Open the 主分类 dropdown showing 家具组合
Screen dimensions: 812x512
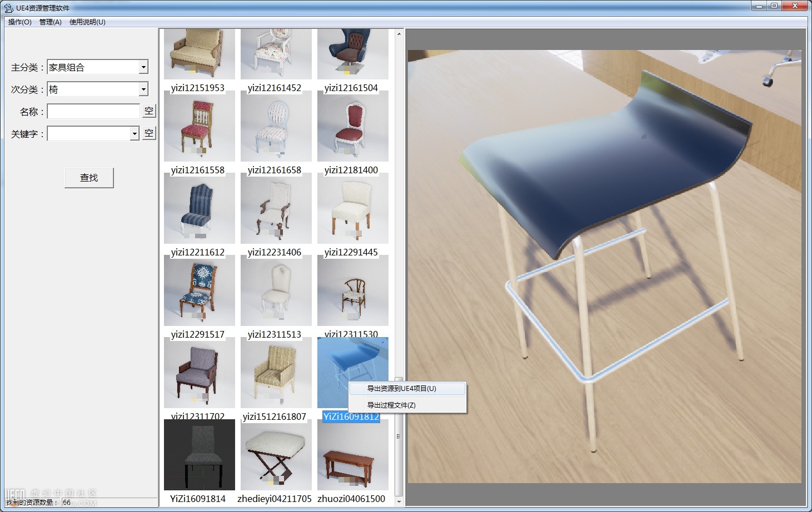coord(143,67)
